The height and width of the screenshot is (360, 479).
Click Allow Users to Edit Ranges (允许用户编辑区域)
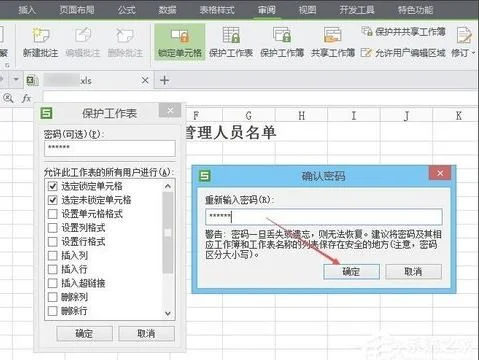pyautogui.click(x=403, y=53)
